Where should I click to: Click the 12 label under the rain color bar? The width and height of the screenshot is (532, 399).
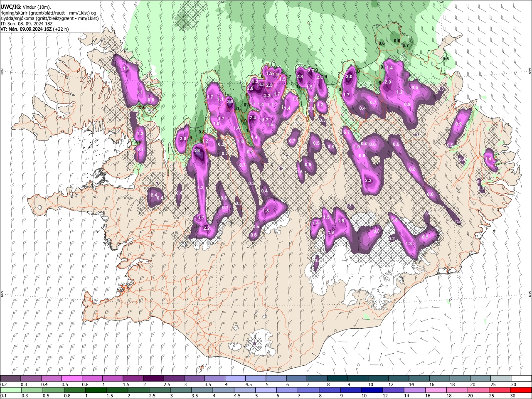(385, 396)
